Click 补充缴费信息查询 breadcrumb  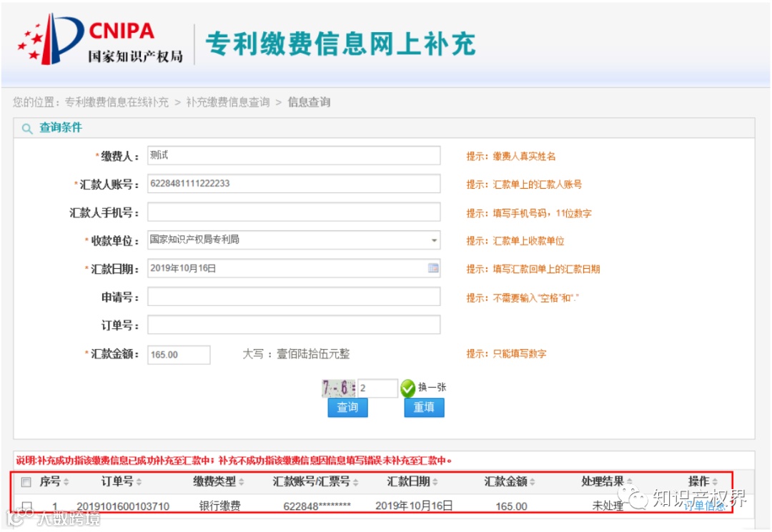click(x=228, y=102)
